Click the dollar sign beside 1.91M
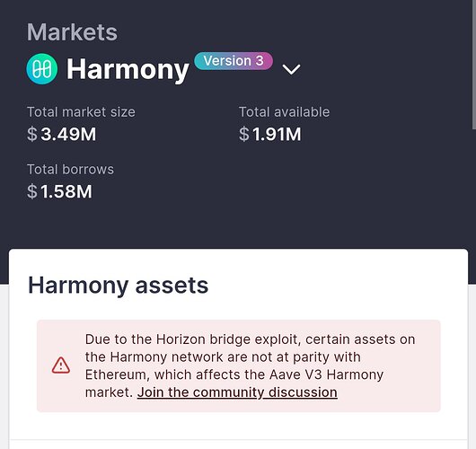 click(244, 134)
